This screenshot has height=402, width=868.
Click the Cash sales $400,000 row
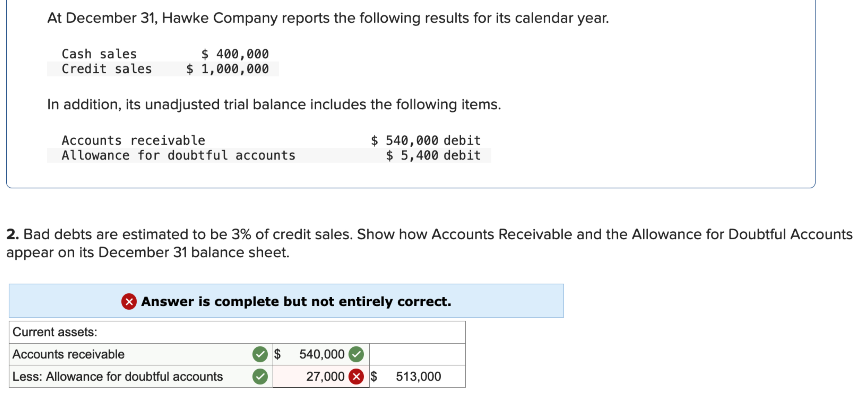165,54
